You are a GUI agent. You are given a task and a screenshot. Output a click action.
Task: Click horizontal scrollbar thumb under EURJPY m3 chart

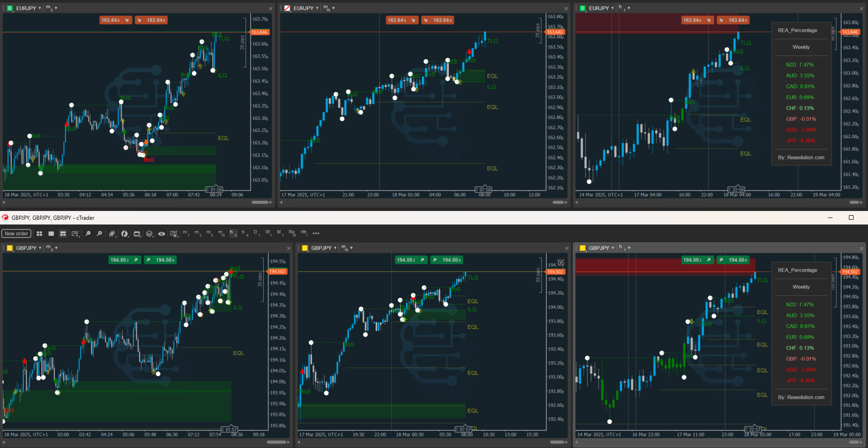(260, 202)
